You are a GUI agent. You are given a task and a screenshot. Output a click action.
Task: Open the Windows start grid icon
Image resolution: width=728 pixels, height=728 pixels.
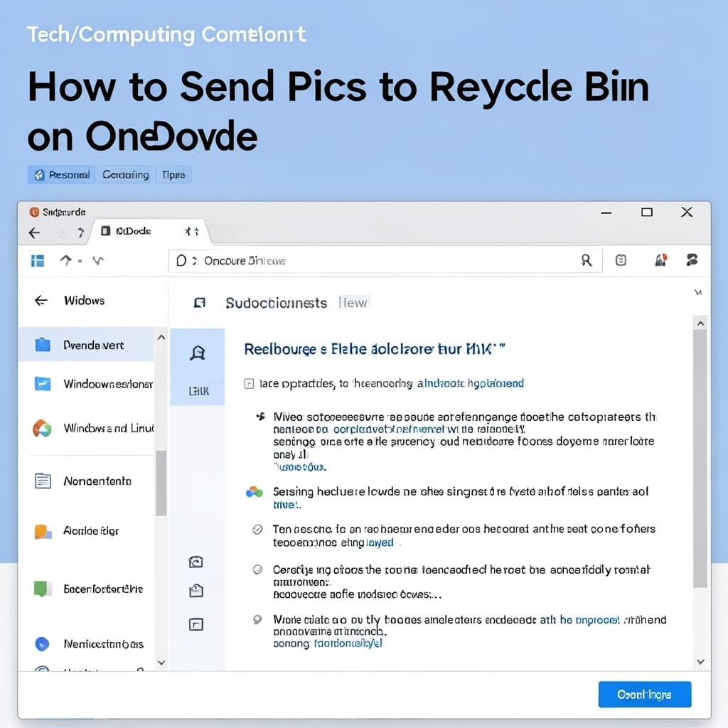(x=37, y=260)
